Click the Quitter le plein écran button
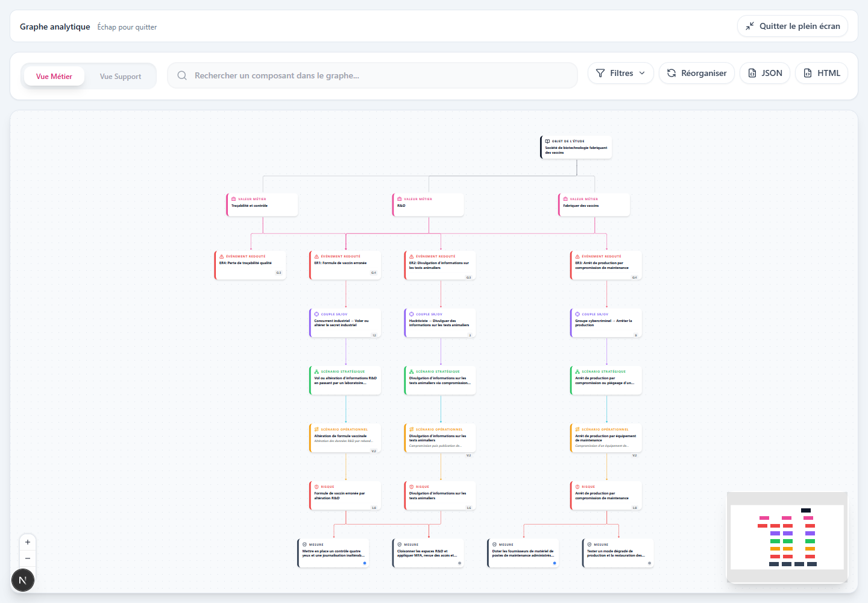Screen dimensions: 868x603 (x=793, y=26)
